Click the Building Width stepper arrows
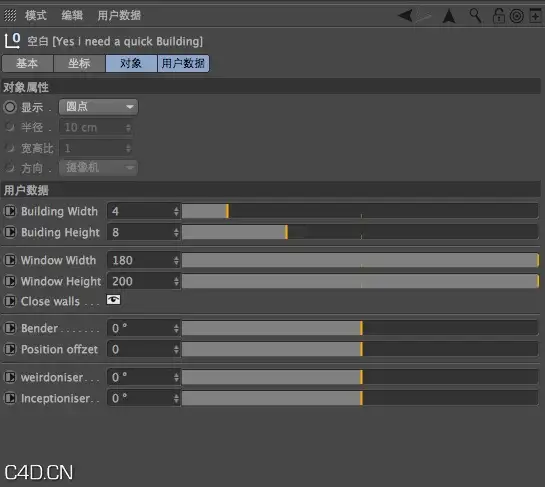This screenshot has width=545, height=487. point(176,211)
